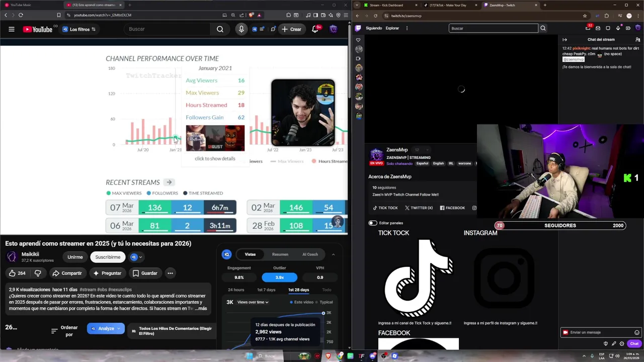The width and height of the screenshot is (644, 362).
Task: Click the Outlier 3.9x highlighted value
Action: point(279,278)
